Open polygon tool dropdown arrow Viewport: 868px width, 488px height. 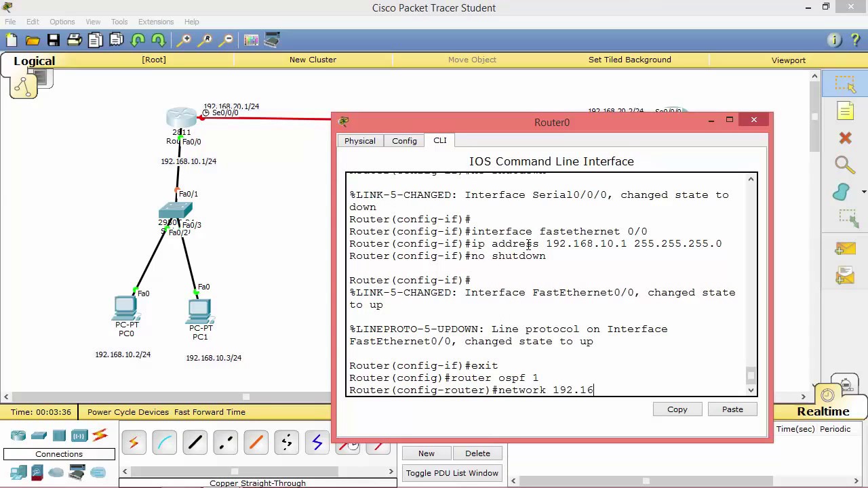[863, 192]
